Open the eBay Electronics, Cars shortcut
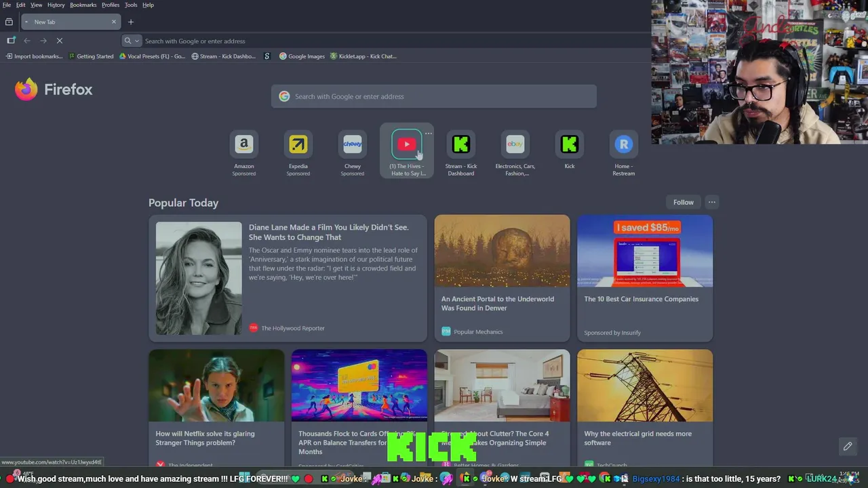 [515, 153]
